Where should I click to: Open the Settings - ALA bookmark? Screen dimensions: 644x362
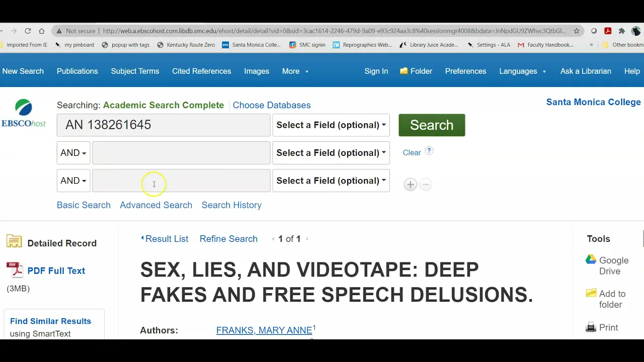tap(489, 45)
